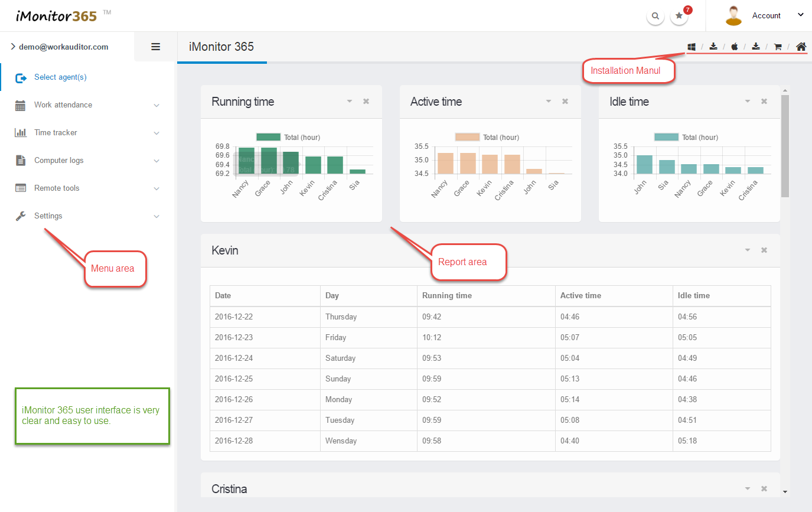Open the Computer logs menu

coord(59,161)
